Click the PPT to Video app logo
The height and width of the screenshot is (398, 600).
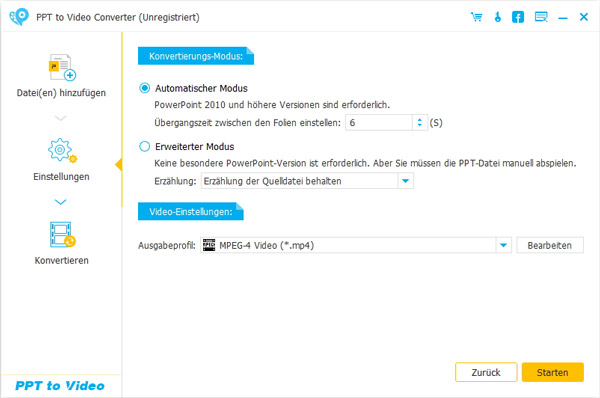pyautogui.click(x=19, y=17)
